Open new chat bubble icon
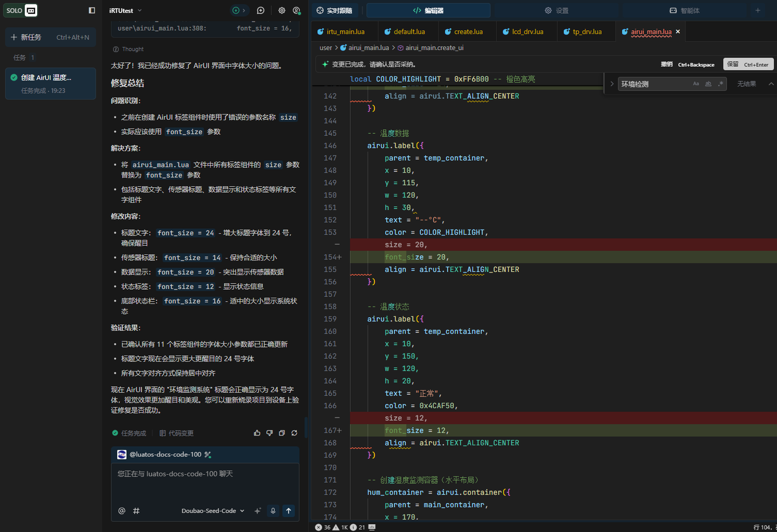This screenshot has height=532, width=777. pyautogui.click(x=261, y=10)
